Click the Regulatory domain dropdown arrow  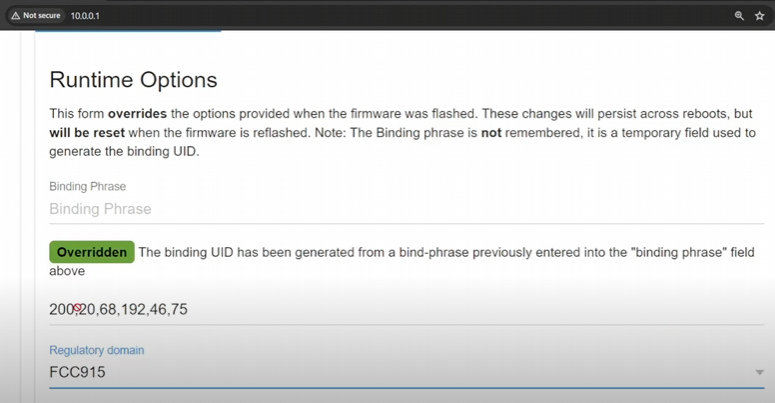pyautogui.click(x=759, y=373)
